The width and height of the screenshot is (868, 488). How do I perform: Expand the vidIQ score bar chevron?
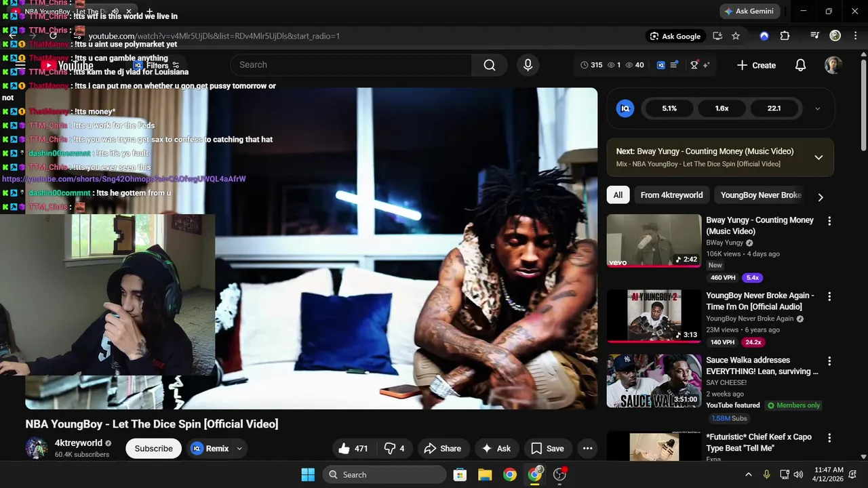coord(817,108)
